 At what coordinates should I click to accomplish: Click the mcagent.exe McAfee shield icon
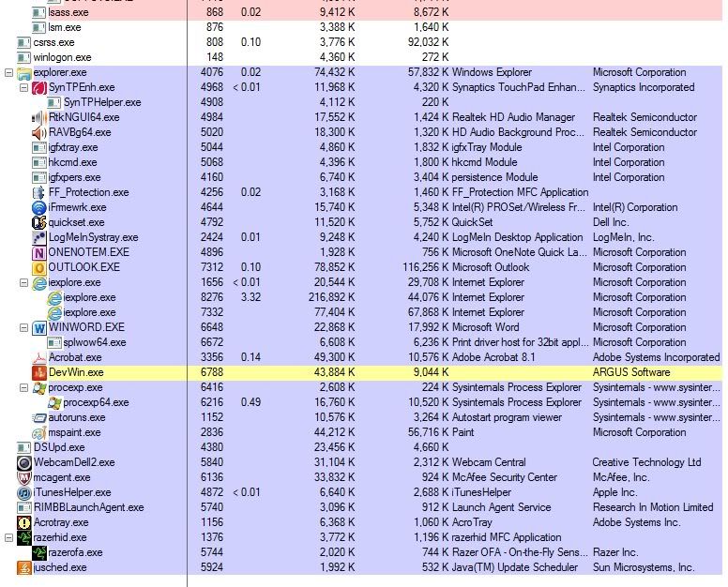click(23, 478)
